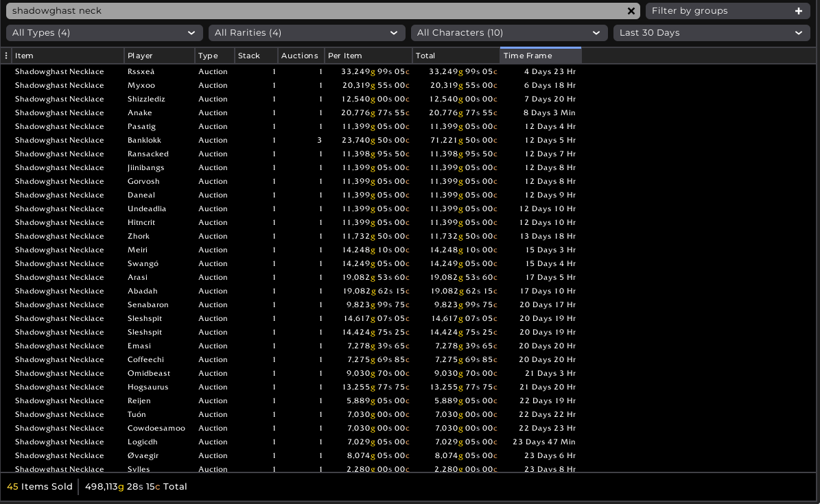Open the All Types (4) dropdown

104,32
